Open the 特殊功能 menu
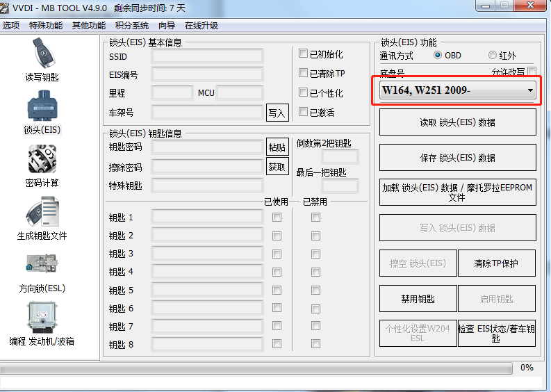Viewport: 551px width, 392px height. pyautogui.click(x=46, y=26)
